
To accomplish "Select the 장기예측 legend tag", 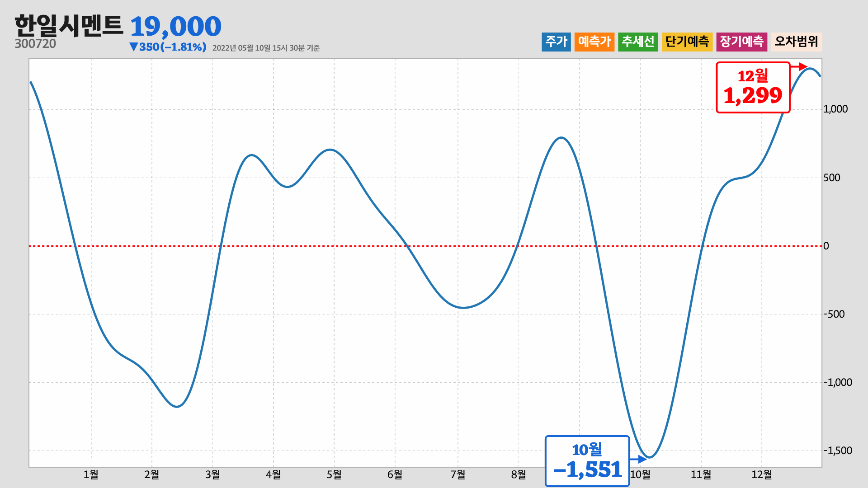I will (x=742, y=42).
